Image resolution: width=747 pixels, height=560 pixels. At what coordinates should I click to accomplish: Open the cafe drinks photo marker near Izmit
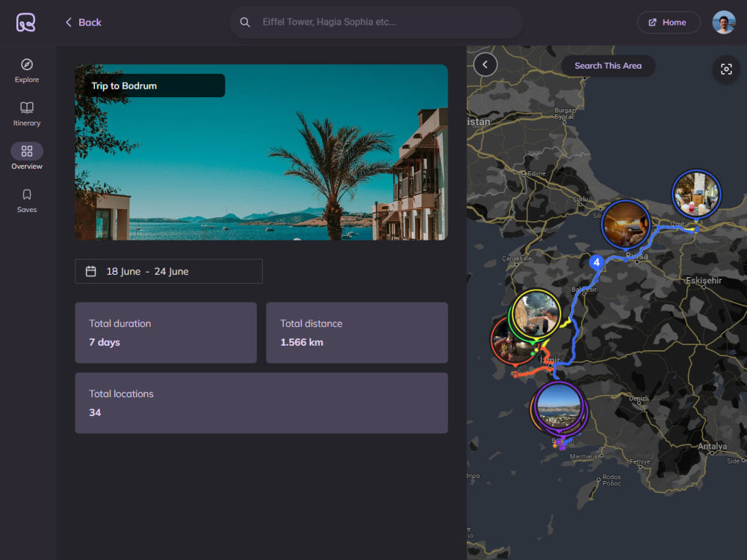(696, 194)
